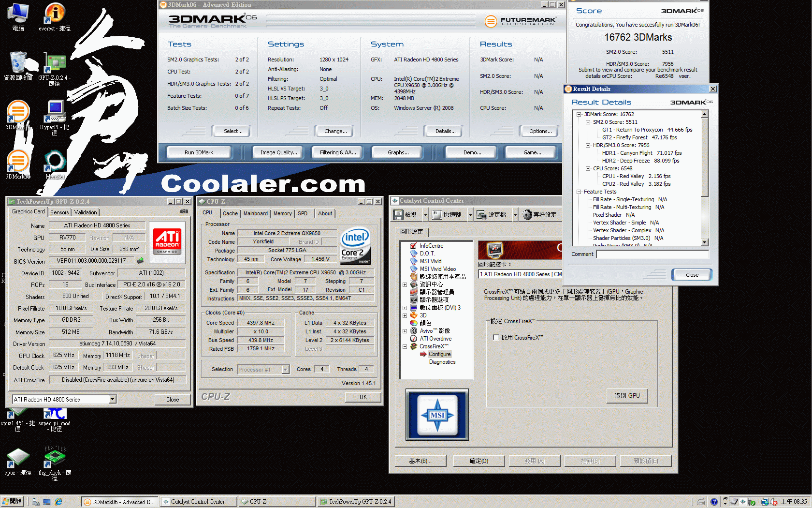Screen dimensions: 812x508
Task: Open the GPU-Z 0.2.4 desktop shortcut
Action: (x=55, y=70)
